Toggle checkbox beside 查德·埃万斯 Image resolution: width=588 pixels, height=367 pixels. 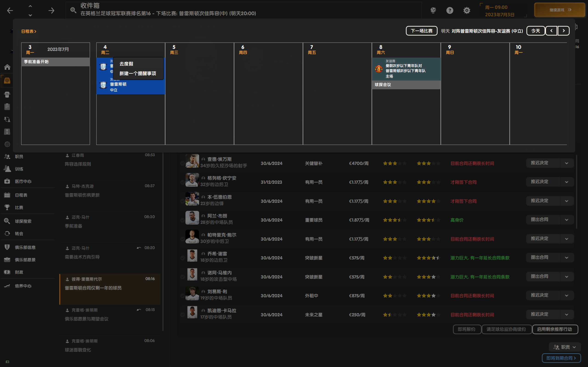[182, 163]
